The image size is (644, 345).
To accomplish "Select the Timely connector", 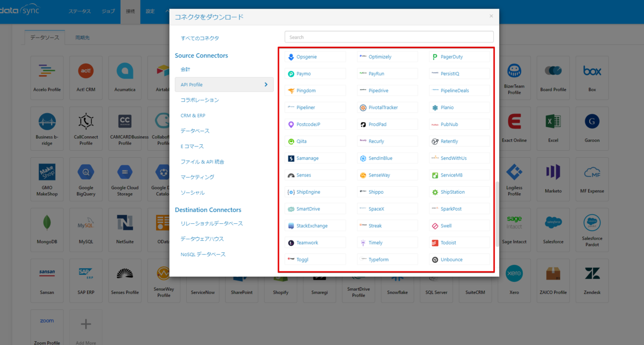I will [387, 243].
